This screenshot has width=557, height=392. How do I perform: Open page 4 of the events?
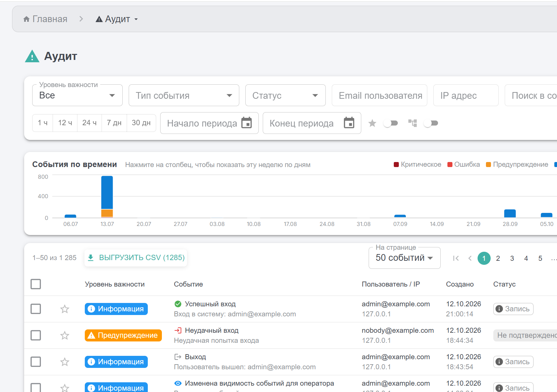(x=526, y=258)
